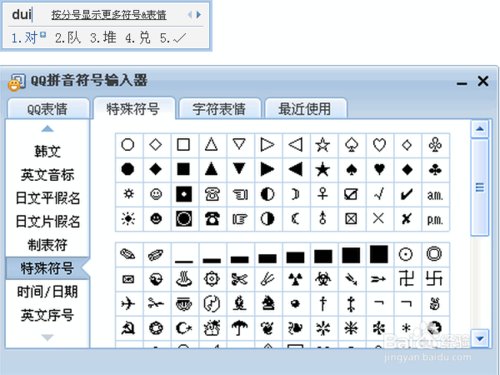
Task: Select the umbrella symbol
Action: [239, 328]
